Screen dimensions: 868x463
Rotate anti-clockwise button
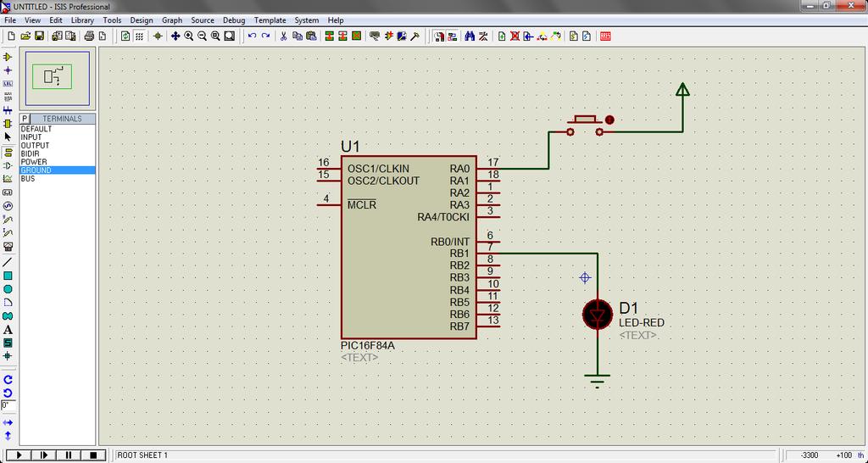[x=8, y=393]
